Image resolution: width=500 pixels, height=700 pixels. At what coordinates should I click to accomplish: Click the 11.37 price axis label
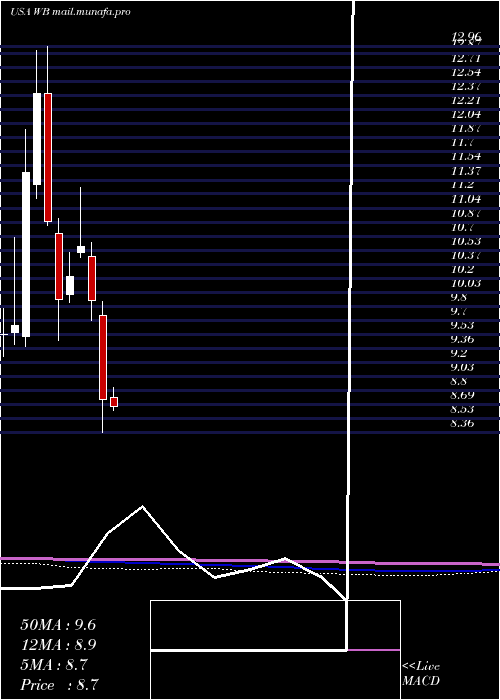pos(466,171)
